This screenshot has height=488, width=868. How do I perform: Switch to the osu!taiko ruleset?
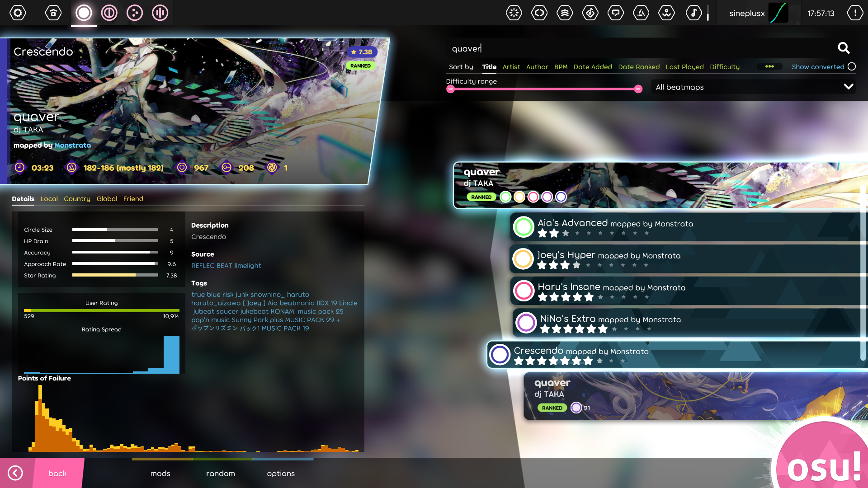click(108, 13)
